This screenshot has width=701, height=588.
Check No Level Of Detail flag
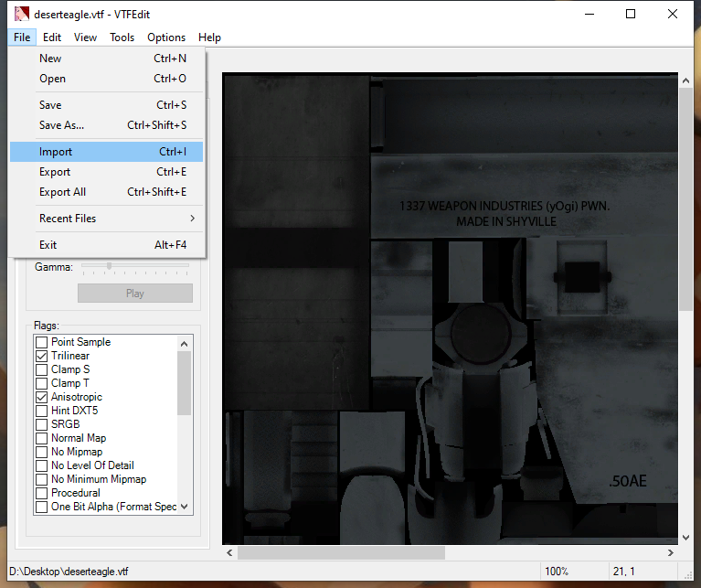point(41,465)
